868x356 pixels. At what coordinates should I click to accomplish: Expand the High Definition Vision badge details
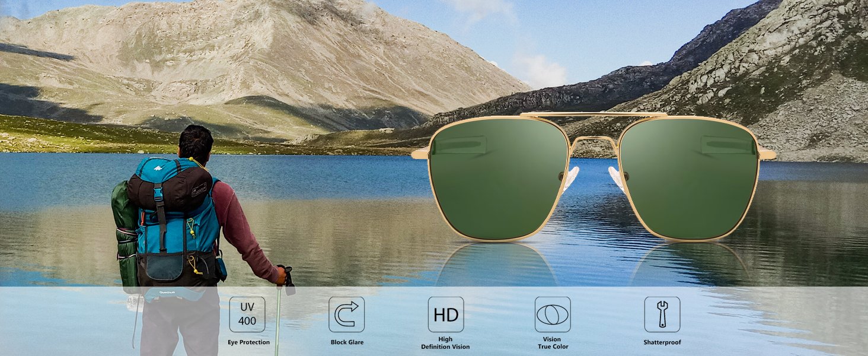[x=446, y=325]
